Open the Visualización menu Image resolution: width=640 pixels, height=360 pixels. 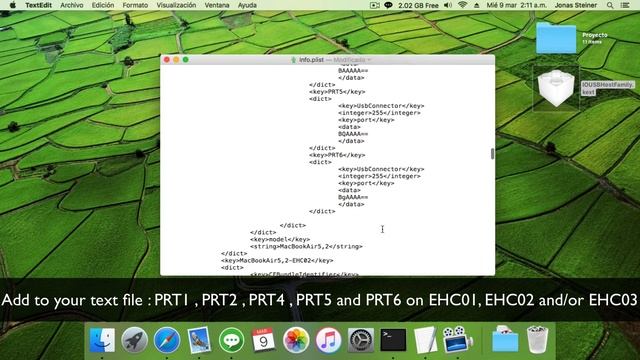point(176,5)
